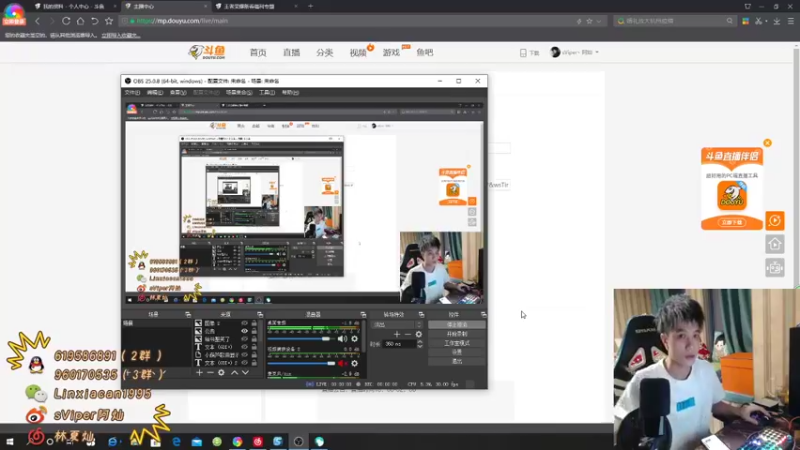800x450 pixels.
Task: Go to 首页 on Douyu navigation
Action: point(258,53)
